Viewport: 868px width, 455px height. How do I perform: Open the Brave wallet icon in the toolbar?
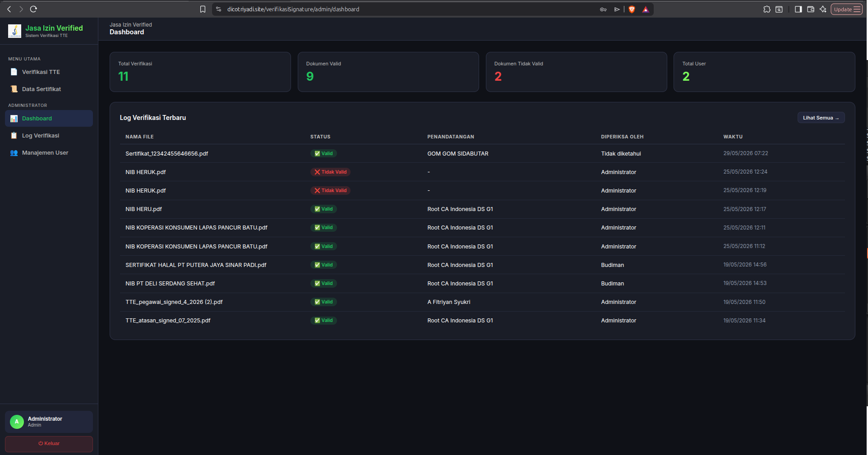[811, 9]
